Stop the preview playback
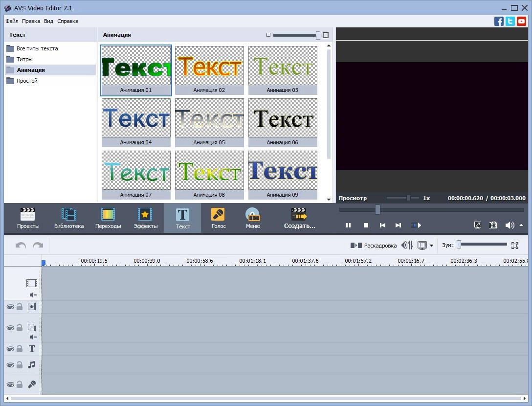Screen dimensions: 532x406 (x=366, y=225)
